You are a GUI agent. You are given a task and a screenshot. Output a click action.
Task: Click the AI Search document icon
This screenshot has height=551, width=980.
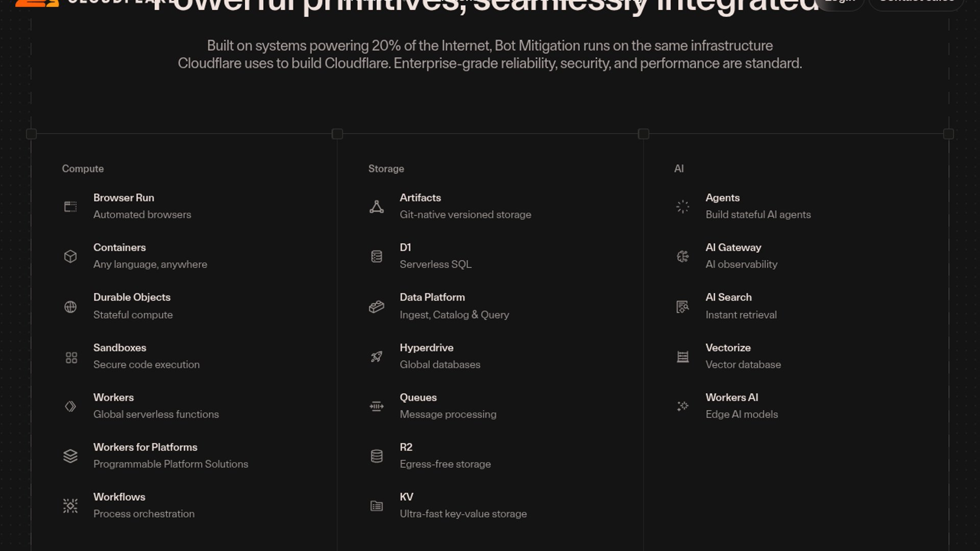pyautogui.click(x=682, y=307)
